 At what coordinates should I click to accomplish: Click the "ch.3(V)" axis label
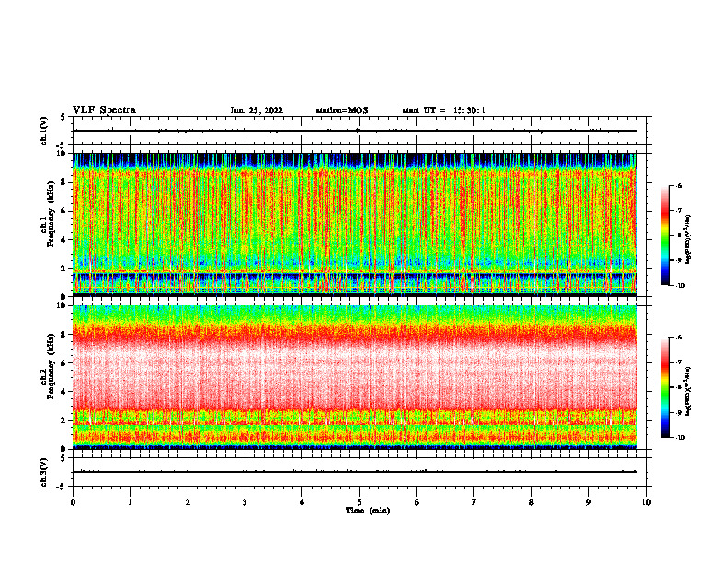click(x=43, y=473)
